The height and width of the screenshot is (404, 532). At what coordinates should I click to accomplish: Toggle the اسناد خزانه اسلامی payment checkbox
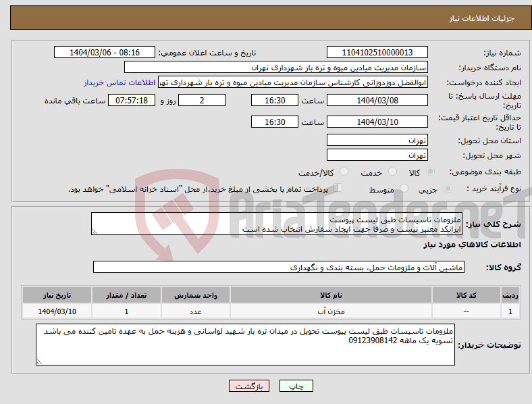tap(338, 187)
